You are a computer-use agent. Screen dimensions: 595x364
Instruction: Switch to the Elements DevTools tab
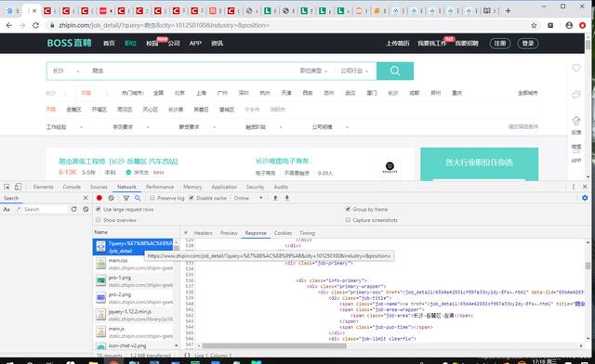(44, 187)
